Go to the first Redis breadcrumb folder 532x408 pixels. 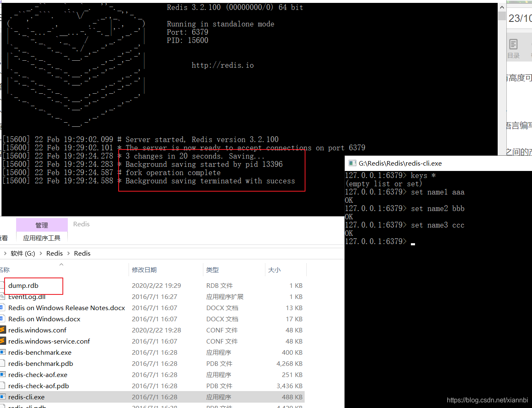coord(55,254)
